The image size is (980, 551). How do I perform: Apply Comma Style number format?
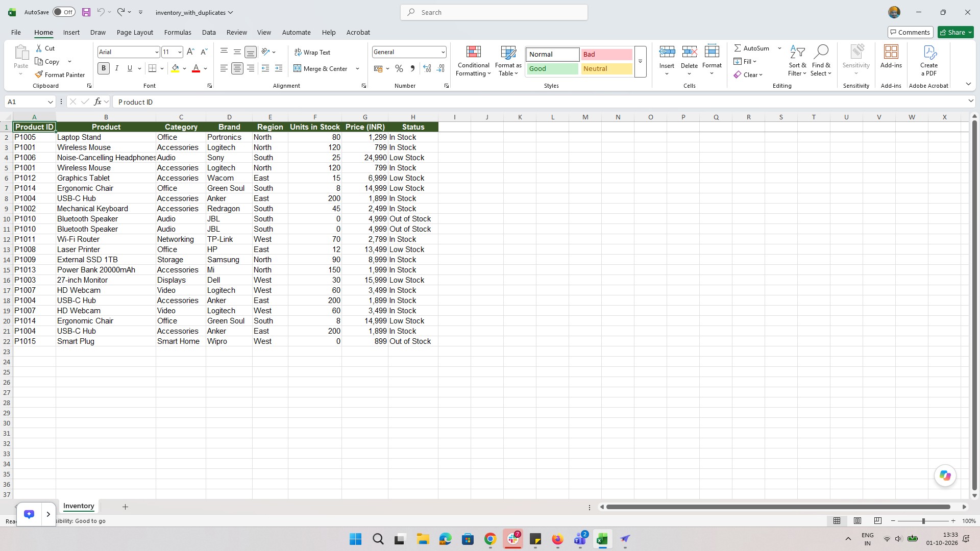pos(412,68)
